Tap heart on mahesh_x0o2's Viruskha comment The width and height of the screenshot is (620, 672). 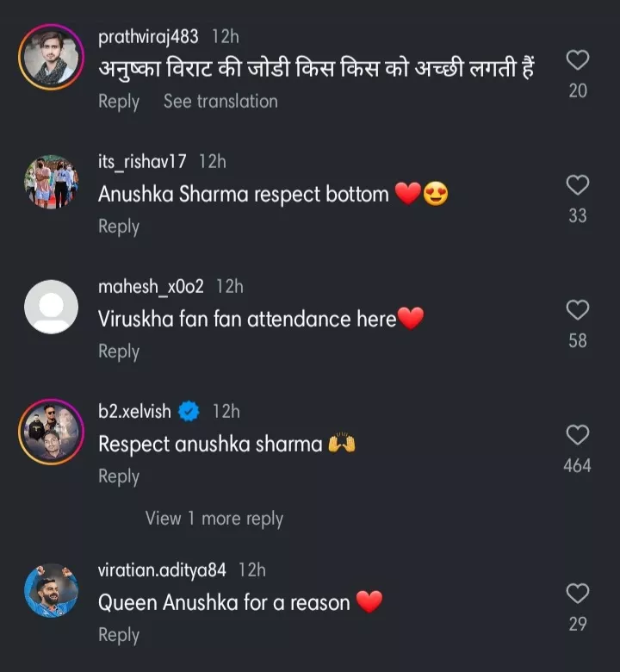578,310
